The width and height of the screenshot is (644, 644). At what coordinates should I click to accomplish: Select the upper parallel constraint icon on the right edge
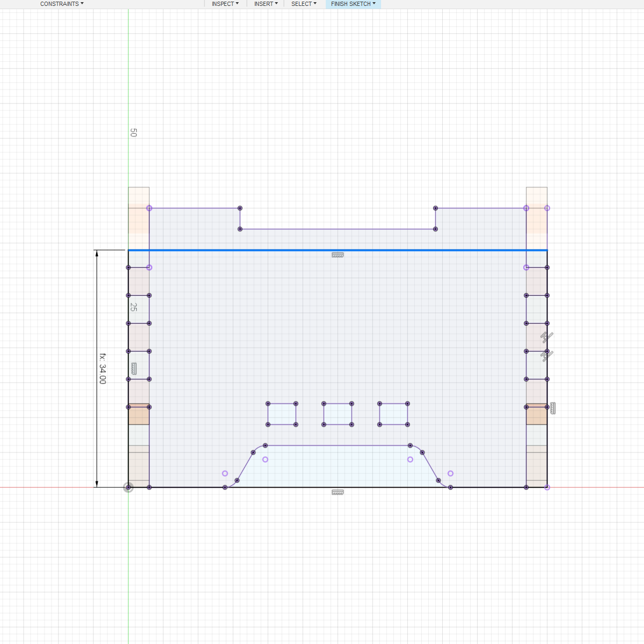point(547,337)
